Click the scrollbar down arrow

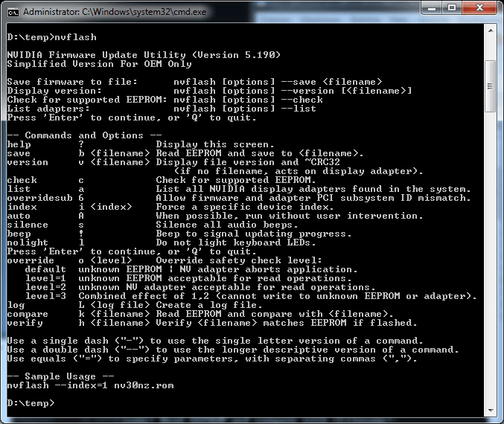point(490,410)
